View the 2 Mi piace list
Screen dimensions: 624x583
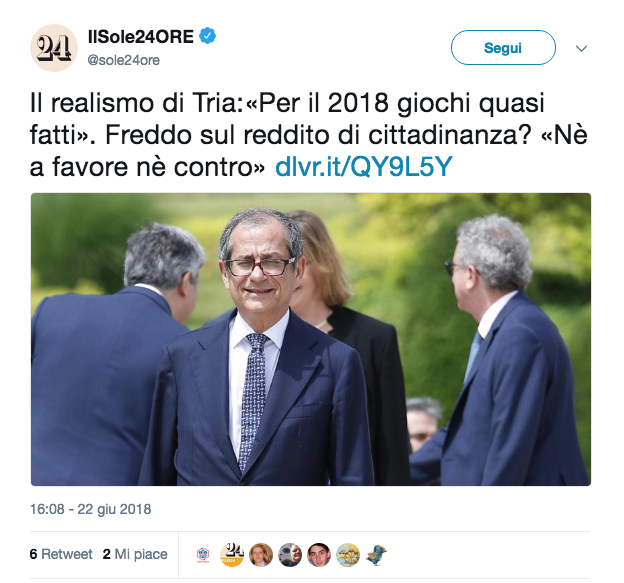[135, 554]
